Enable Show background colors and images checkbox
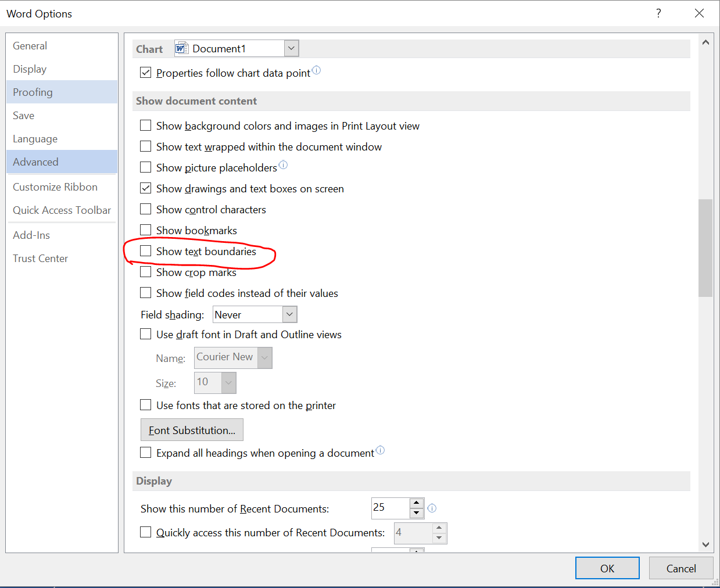 [x=146, y=126]
